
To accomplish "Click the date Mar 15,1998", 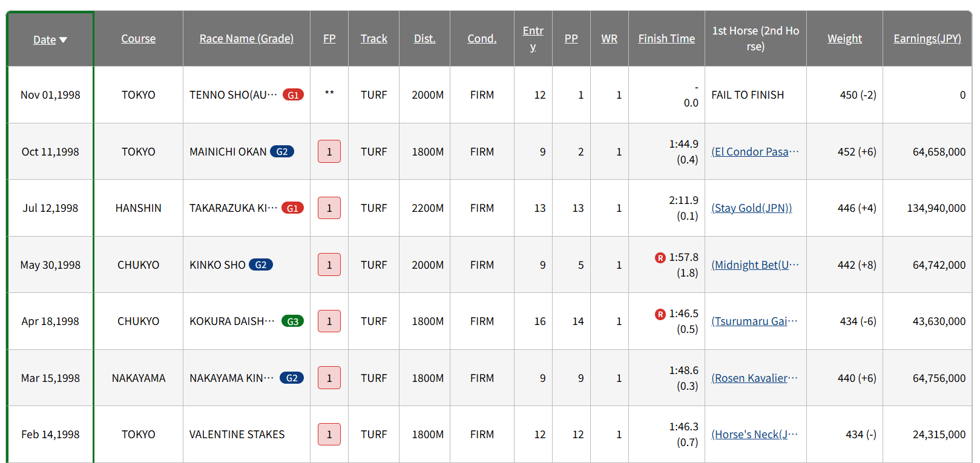I will point(50,378).
